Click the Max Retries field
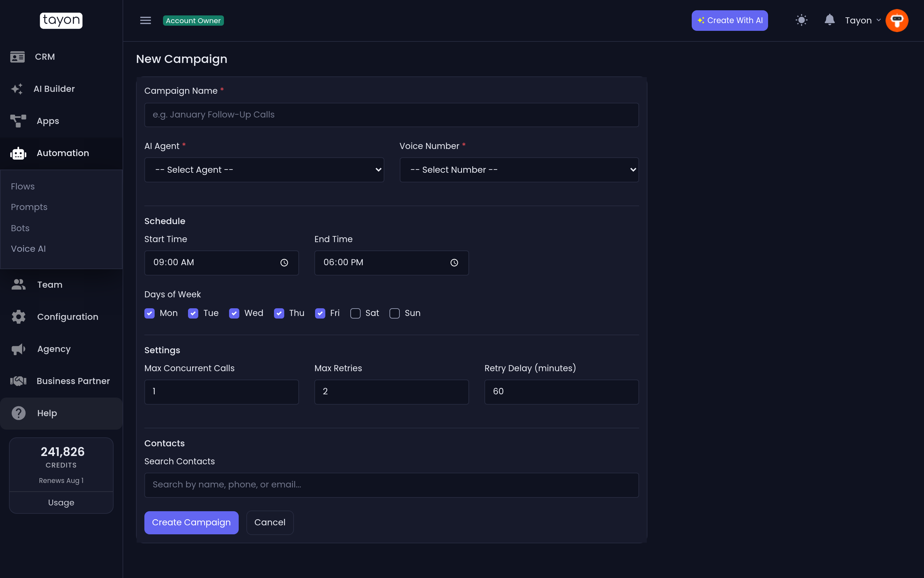 point(391,391)
